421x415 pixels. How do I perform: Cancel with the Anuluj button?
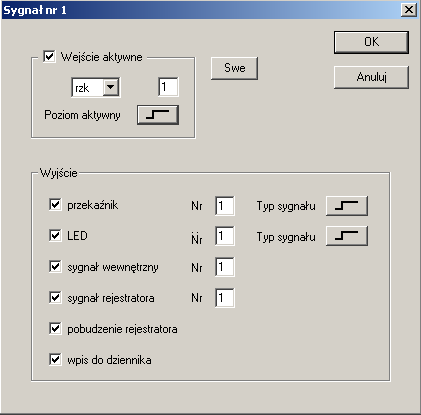click(x=371, y=77)
